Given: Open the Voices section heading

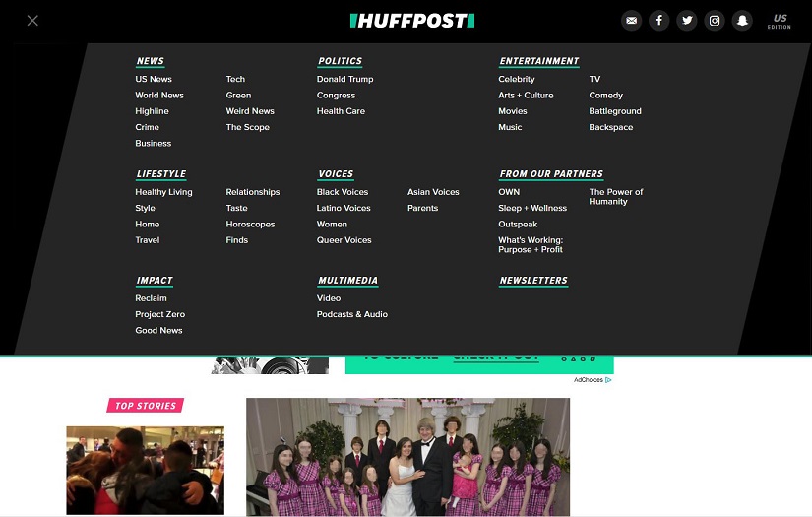Looking at the screenshot, I should pyautogui.click(x=336, y=174).
